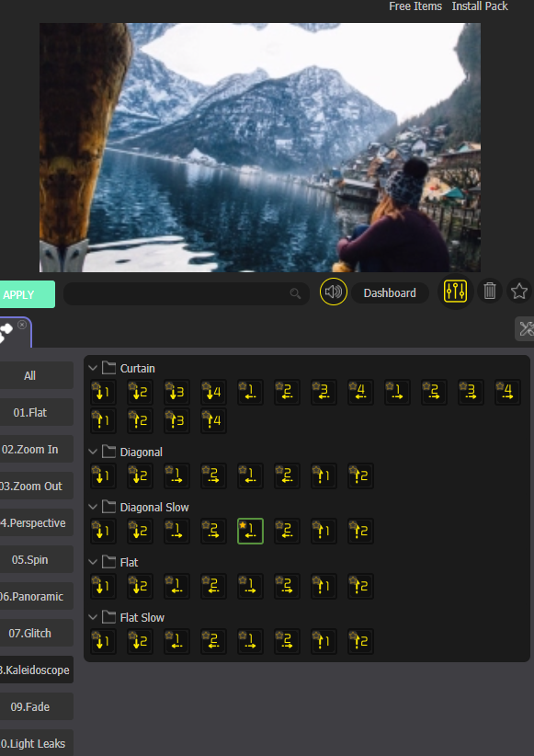Select Diagonal Slow down-arrow preset 1
Screen dimensions: 534x756
tap(103, 531)
